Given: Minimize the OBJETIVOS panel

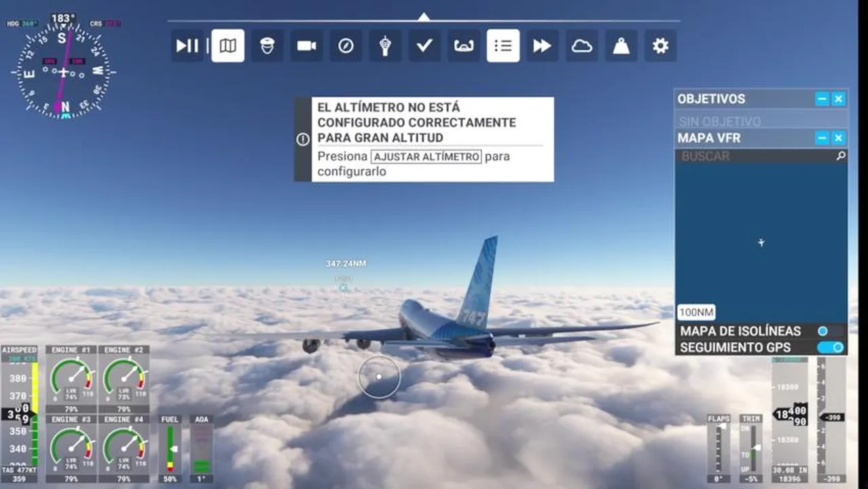Looking at the screenshot, I should coord(822,98).
